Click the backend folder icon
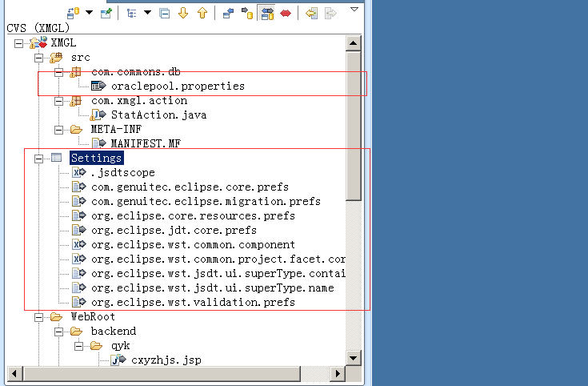The height and width of the screenshot is (386, 588). coord(76,332)
